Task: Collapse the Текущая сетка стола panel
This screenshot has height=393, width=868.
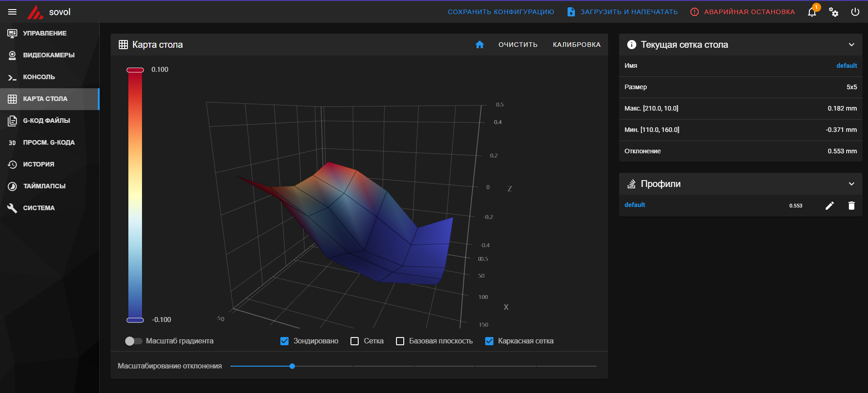Action: [851, 45]
